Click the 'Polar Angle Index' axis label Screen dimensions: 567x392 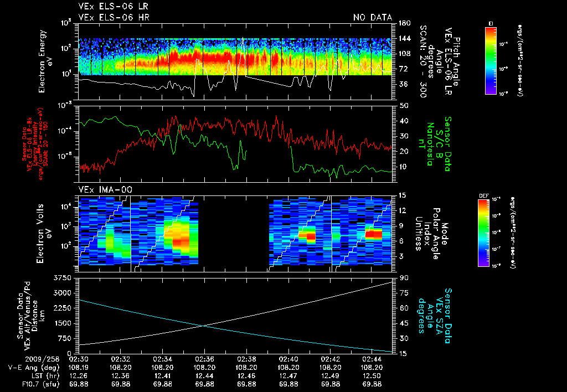[431, 234]
